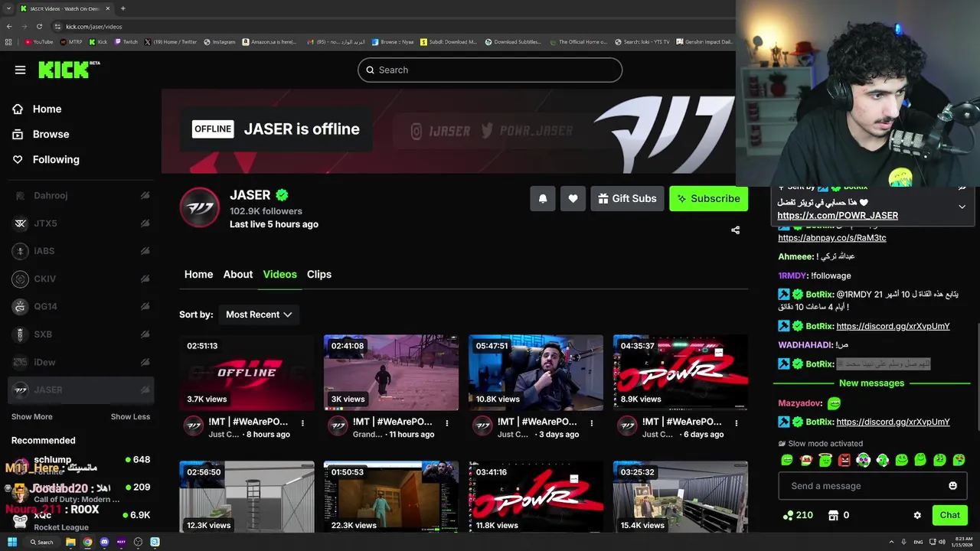Open the 02:41:08 video thumbnail
This screenshot has height=551, width=980.
[391, 373]
